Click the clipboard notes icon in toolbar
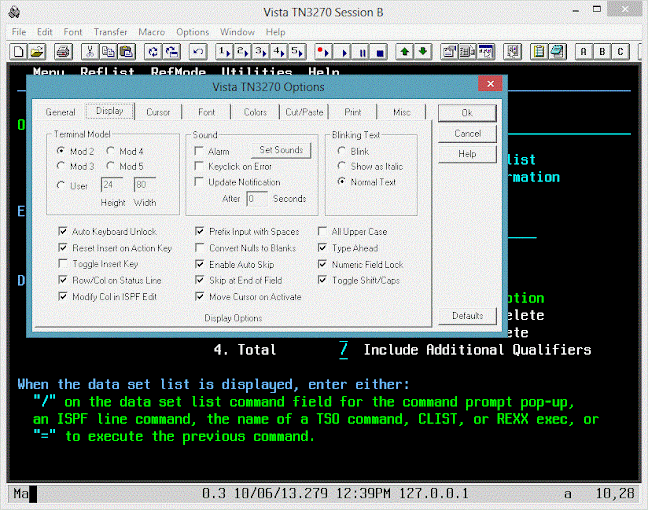 pyautogui.click(x=539, y=52)
